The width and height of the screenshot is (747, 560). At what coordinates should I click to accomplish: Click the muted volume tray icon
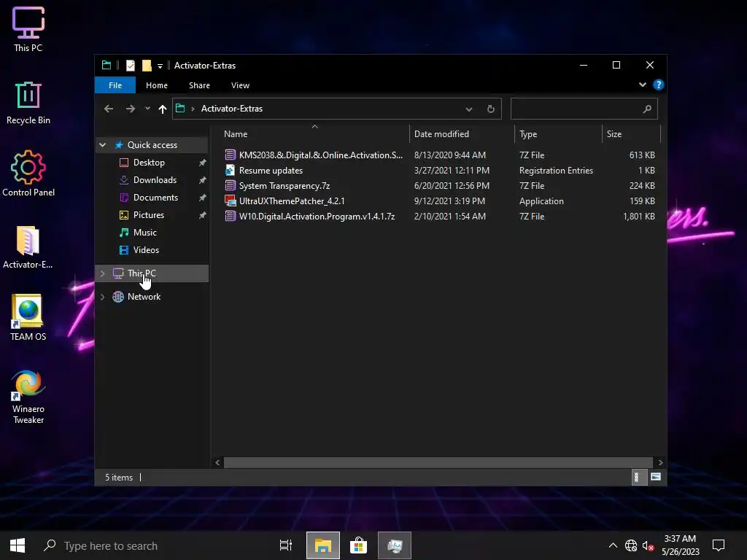pyautogui.click(x=649, y=545)
